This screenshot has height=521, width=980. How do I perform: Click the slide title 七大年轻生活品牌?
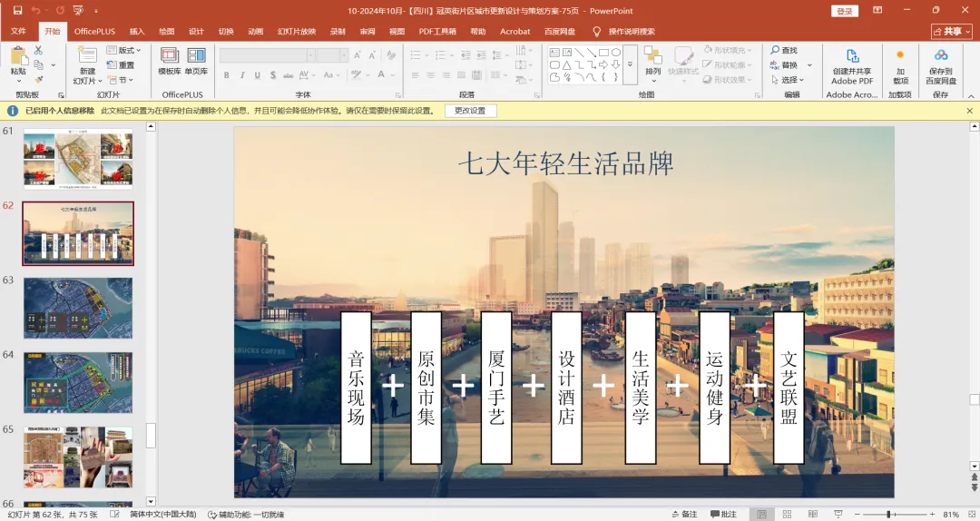click(565, 164)
